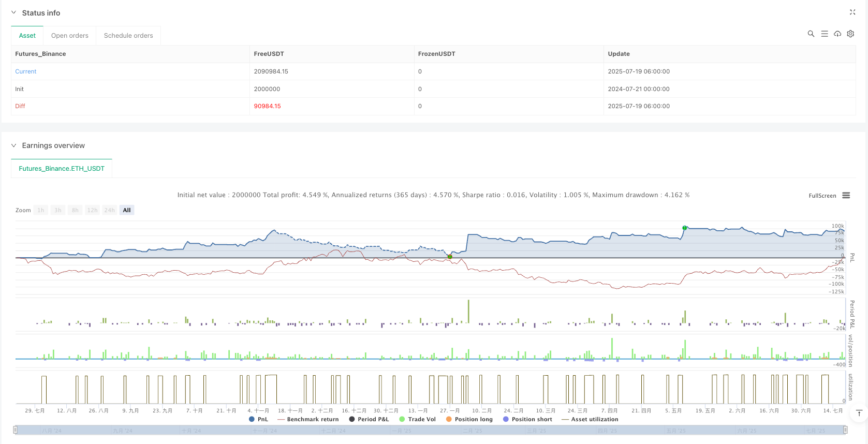Screen dimensions: 868x444
Task: Click the Current row link in asset table
Action: click(26, 71)
